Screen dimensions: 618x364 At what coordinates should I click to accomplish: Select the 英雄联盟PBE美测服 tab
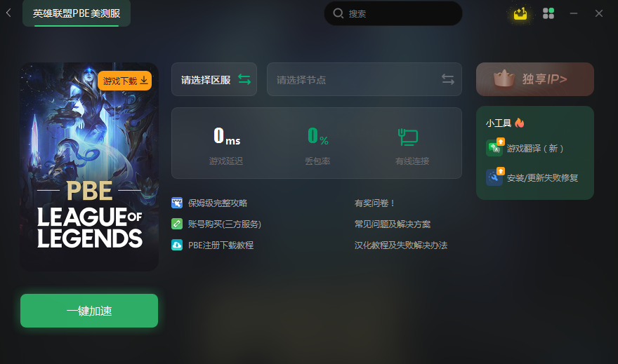(x=77, y=13)
